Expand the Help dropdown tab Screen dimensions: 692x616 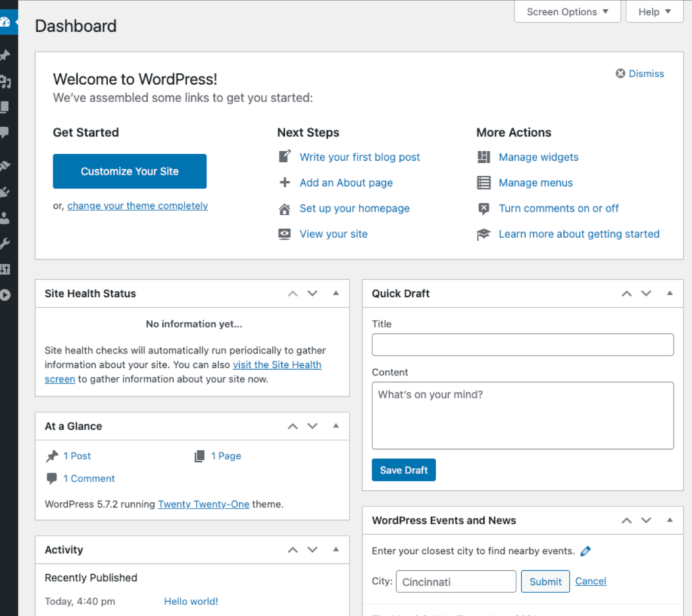point(654,11)
